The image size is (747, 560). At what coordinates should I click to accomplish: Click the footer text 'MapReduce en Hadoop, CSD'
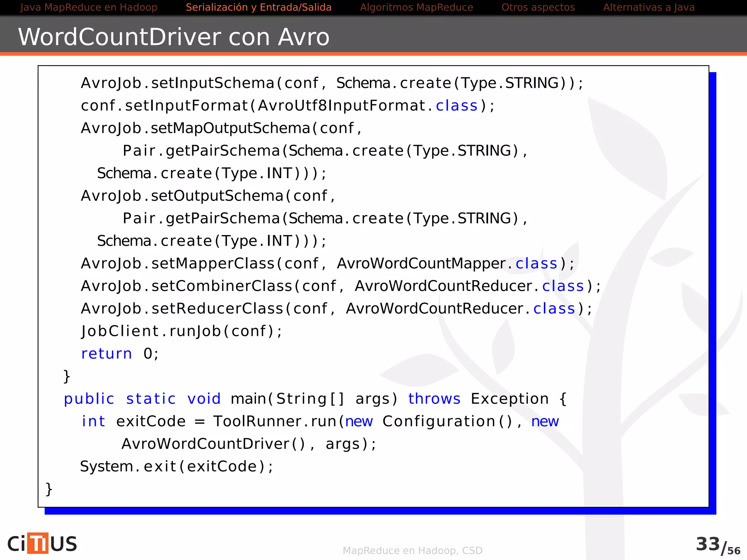click(x=413, y=551)
